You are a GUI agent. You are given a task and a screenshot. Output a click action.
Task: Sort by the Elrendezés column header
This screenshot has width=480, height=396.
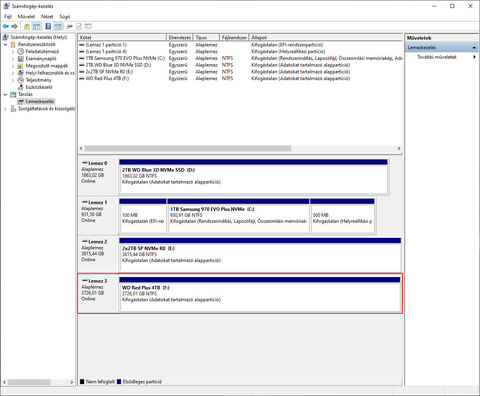point(180,37)
